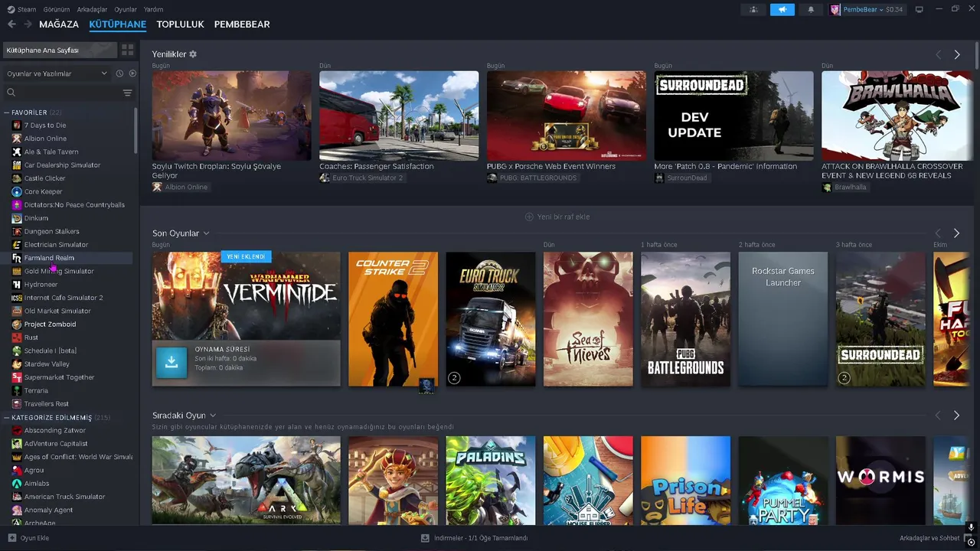
Task: Open the downloads status icon at bottom
Action: tap(425, 538)
